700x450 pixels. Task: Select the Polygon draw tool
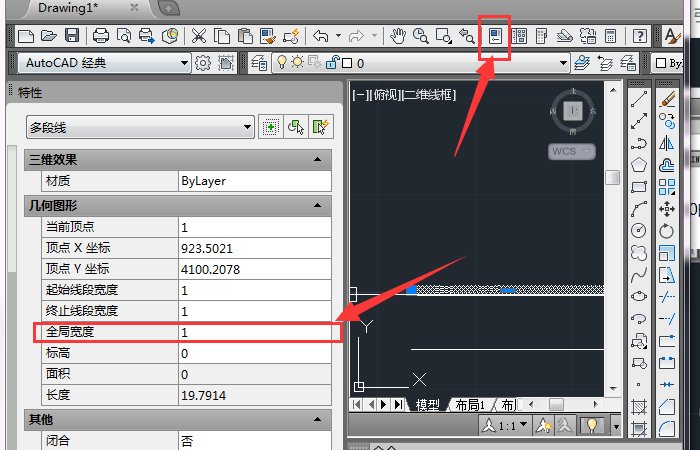(x=639, y=165)
